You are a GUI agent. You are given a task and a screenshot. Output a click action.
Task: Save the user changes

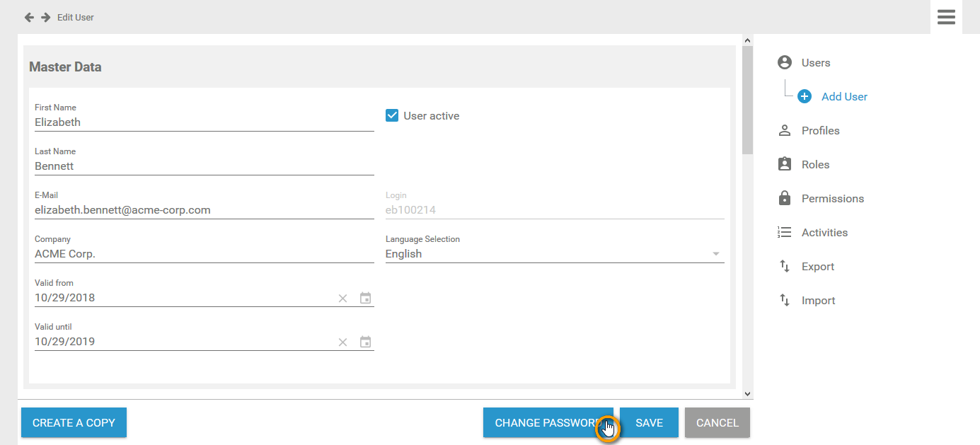coord(648,422)
